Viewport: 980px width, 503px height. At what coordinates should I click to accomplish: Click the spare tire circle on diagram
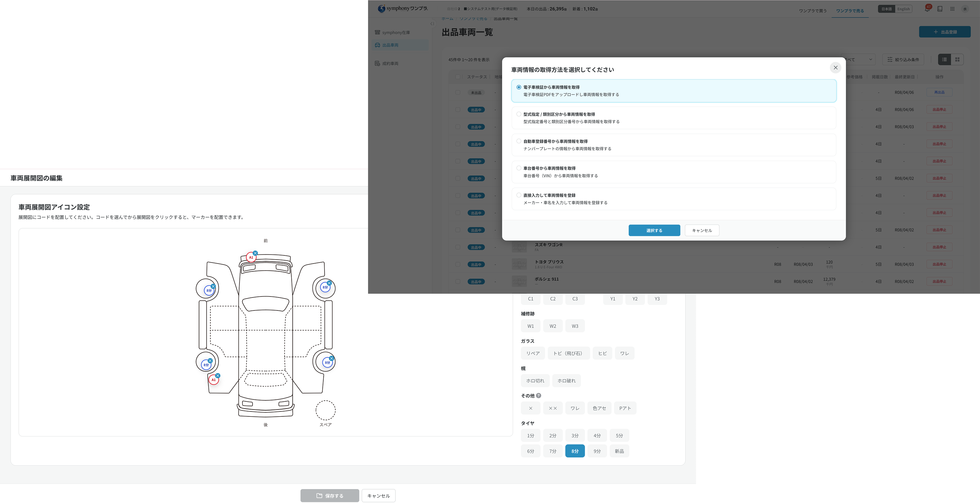click(x=325, y=410)
